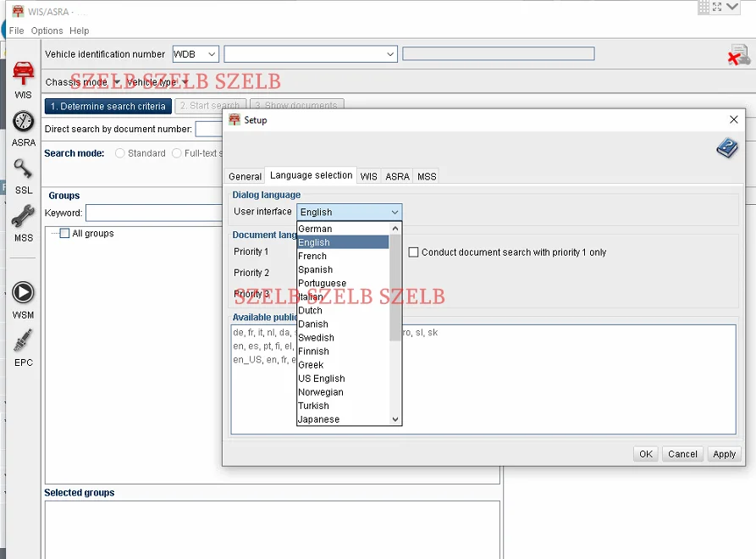Click the 1. Determine search criteria step
This screenshot has width=756, height=559.
tap(108, 106)
